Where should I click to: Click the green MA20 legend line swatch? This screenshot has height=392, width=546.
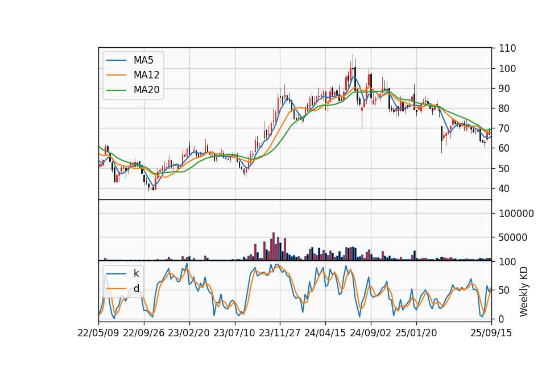coord(116,90)
